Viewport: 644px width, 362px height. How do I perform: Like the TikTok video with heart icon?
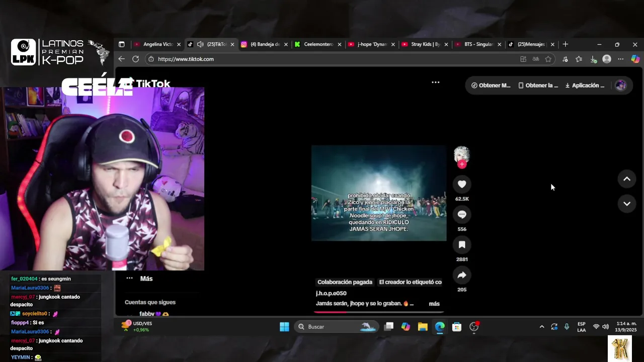pos(462,184)
